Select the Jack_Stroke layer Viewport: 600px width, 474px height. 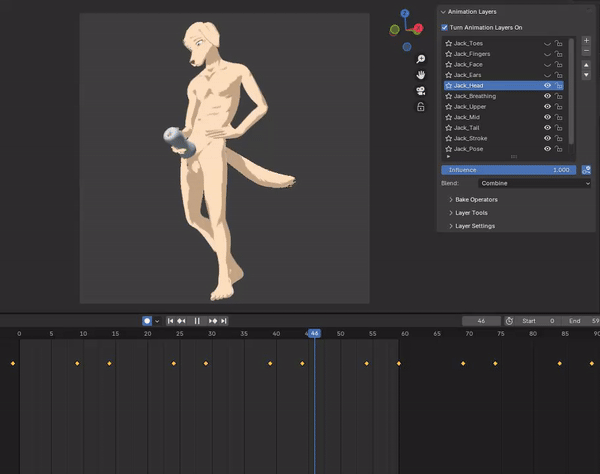click(x=504, y=138)
